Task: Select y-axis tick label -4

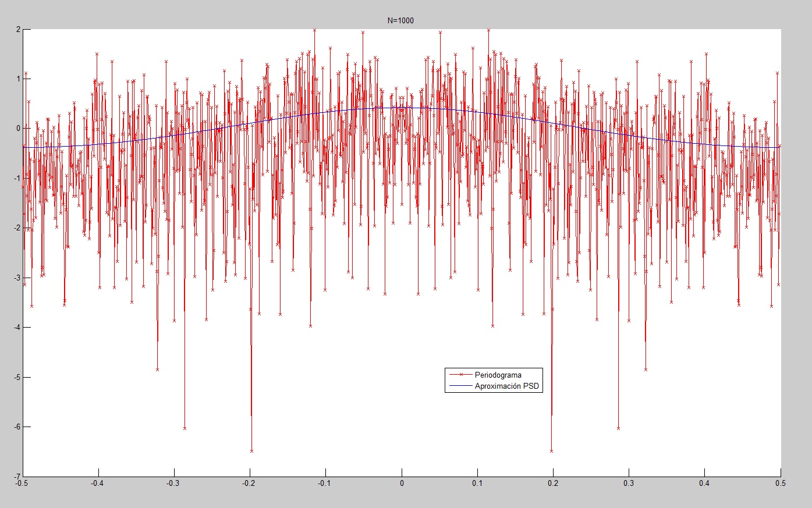Action: 17,327
